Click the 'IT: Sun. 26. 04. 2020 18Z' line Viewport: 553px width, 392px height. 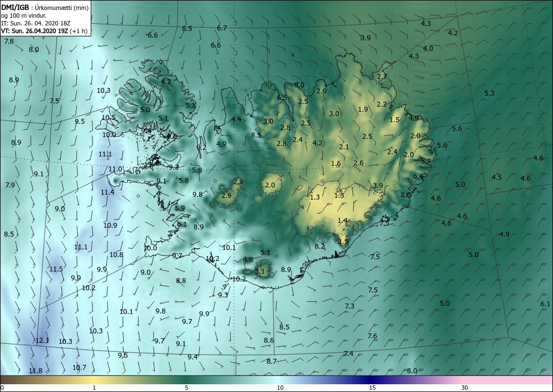point(35,23)
